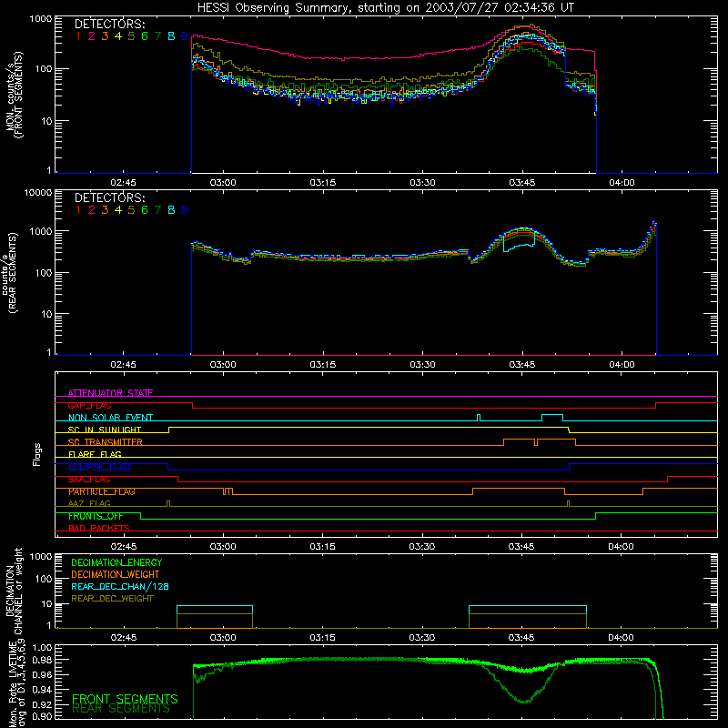Select DETECTORS: label in rear segments plot
Viewport: 728px width, 728px height.
click(x=109, y=197)
